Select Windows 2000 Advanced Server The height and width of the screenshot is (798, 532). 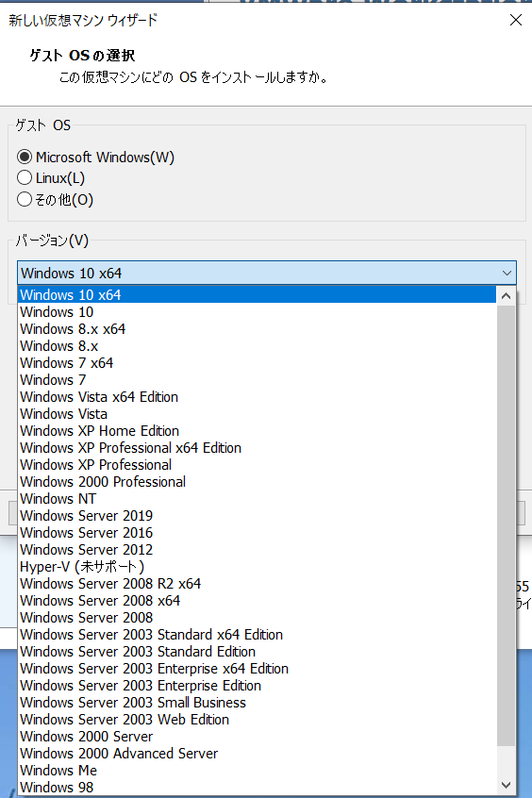point(258,754)
